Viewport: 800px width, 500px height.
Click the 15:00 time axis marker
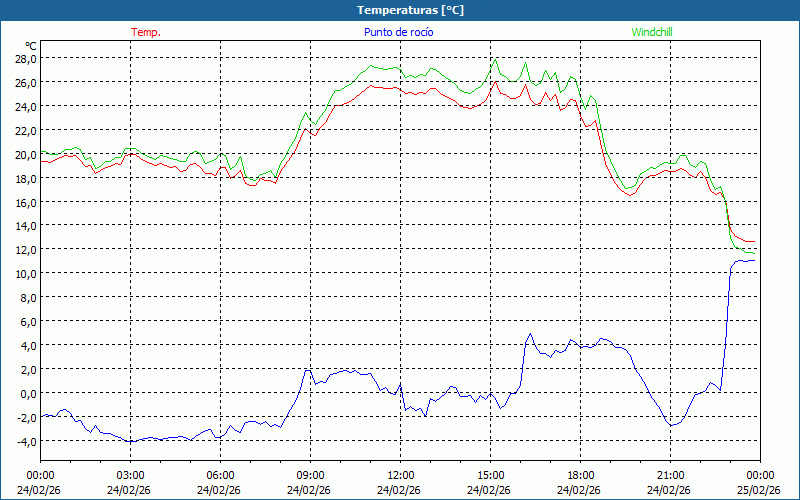[x=490, y=475]
